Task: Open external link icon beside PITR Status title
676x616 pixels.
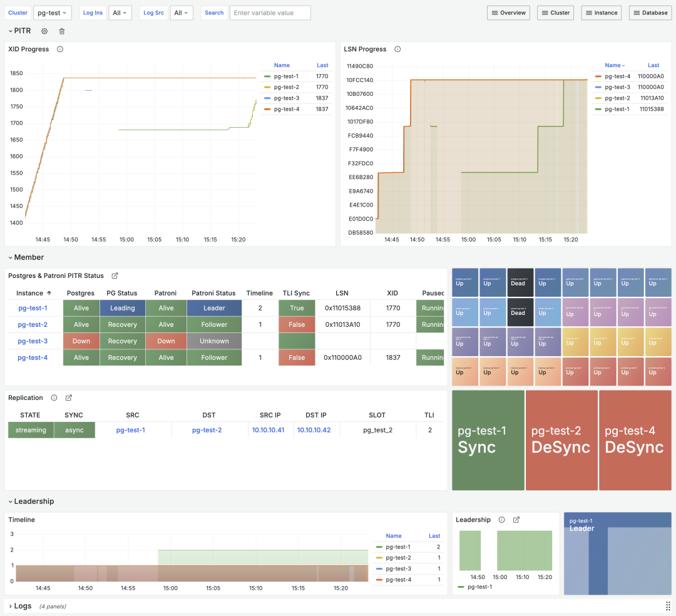Action: [115, 276]
